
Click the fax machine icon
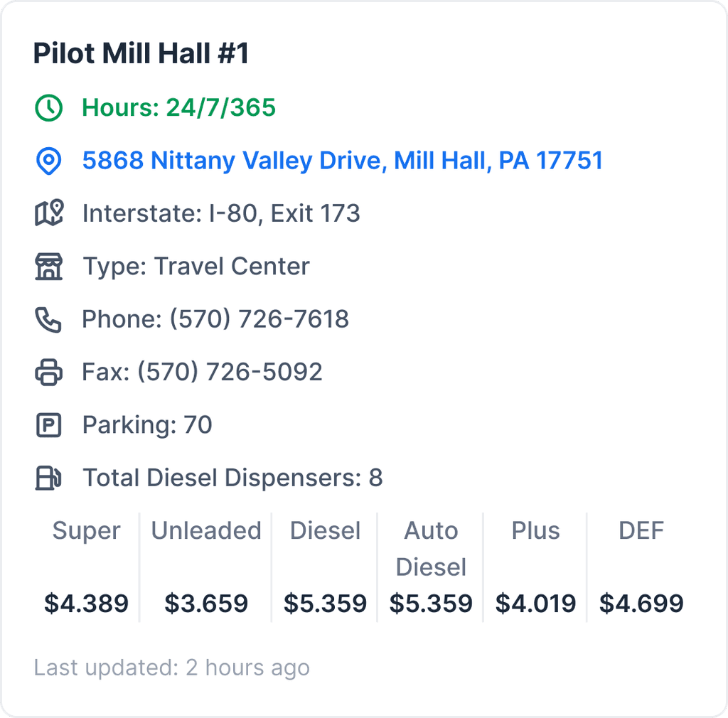[x=47, y=372]
